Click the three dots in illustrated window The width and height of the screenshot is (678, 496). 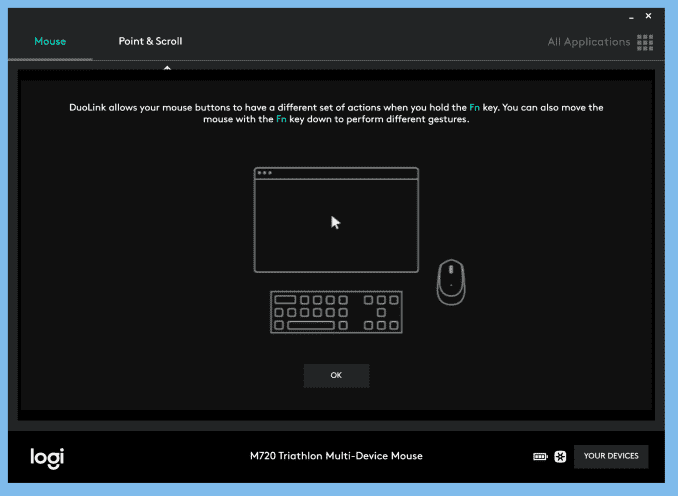point(264,173)
